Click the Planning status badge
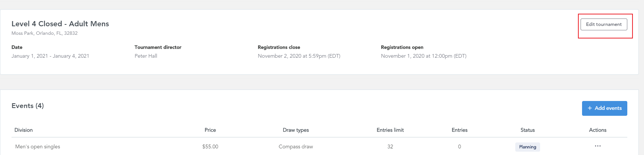 pos(528,147)
